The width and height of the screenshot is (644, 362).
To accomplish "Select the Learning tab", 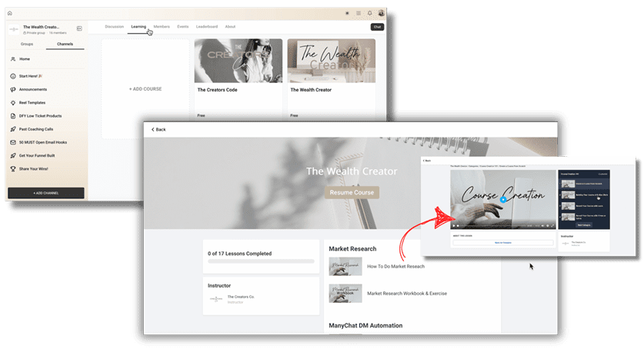I will coord(138,27).
